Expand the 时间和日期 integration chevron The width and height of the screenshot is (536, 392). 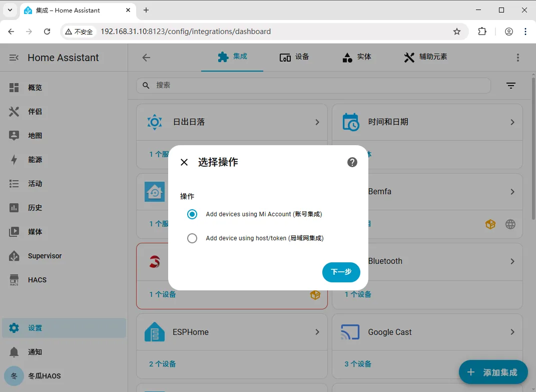tap(512, 122)
